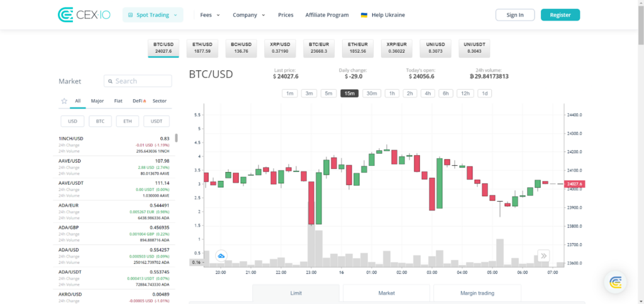Switch to the Margin trading tab
The width and height of the screenshot is (644, 304).
pos(477,293)
